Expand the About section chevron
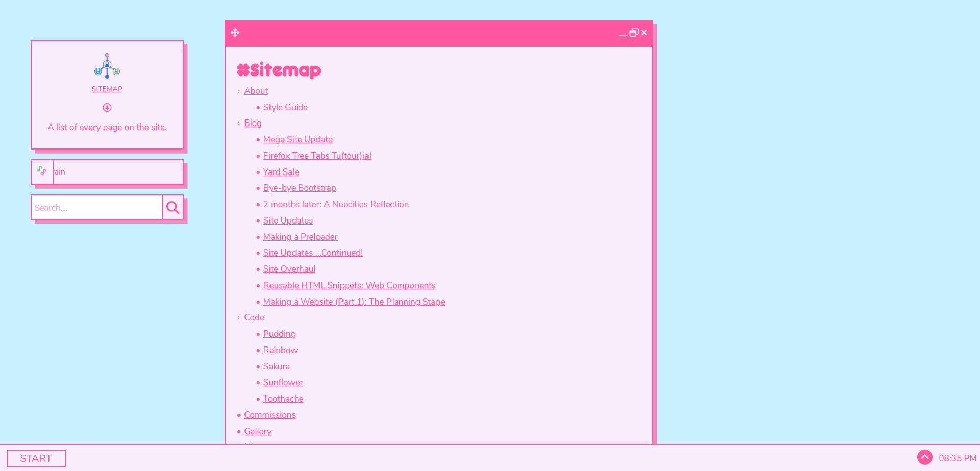 pyautogui.click(x=239, y=91)
